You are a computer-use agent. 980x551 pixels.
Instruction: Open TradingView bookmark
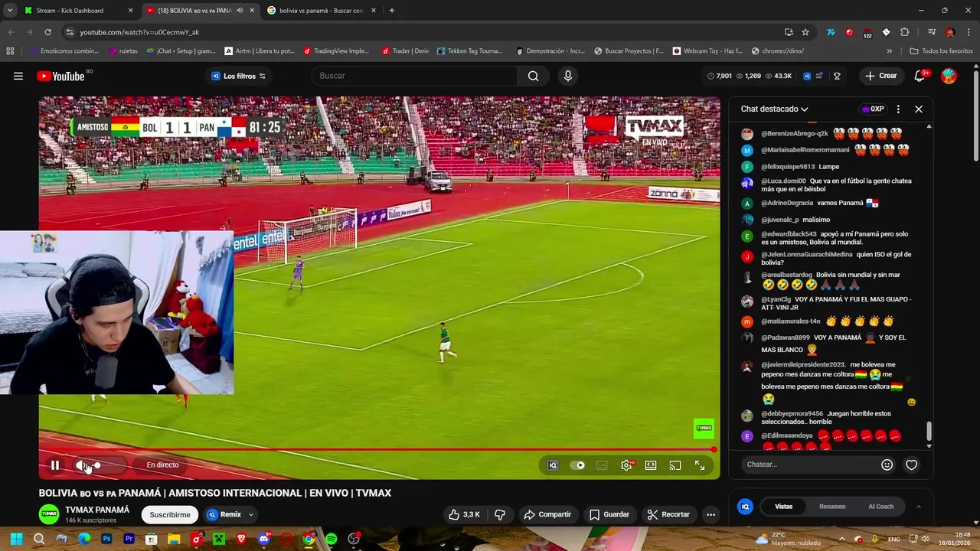336,51
